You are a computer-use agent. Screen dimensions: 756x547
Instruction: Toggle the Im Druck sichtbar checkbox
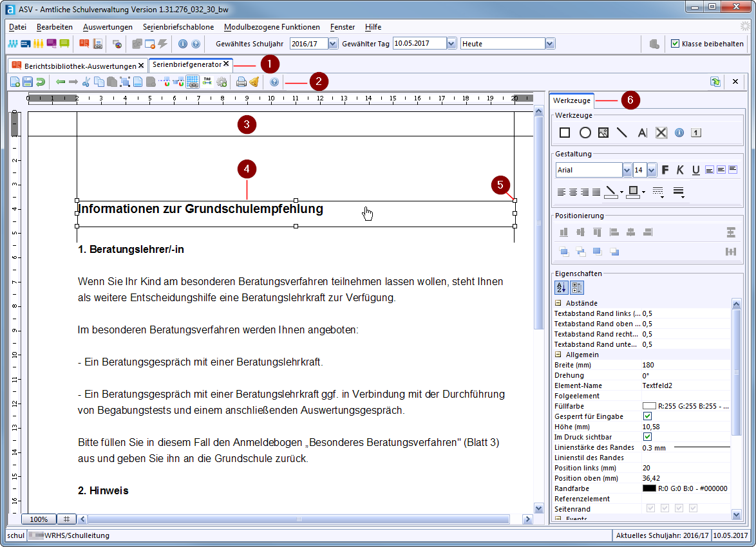click(x=648, y=437)
